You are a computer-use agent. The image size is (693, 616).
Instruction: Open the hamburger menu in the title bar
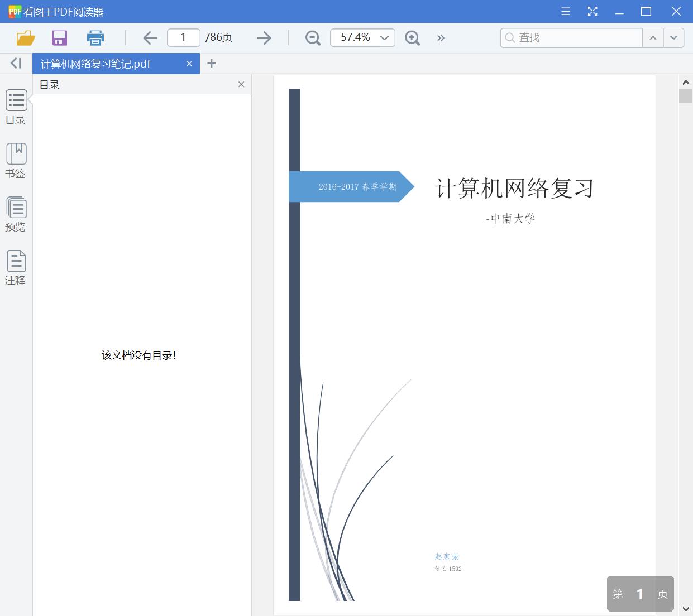[565, 11]
